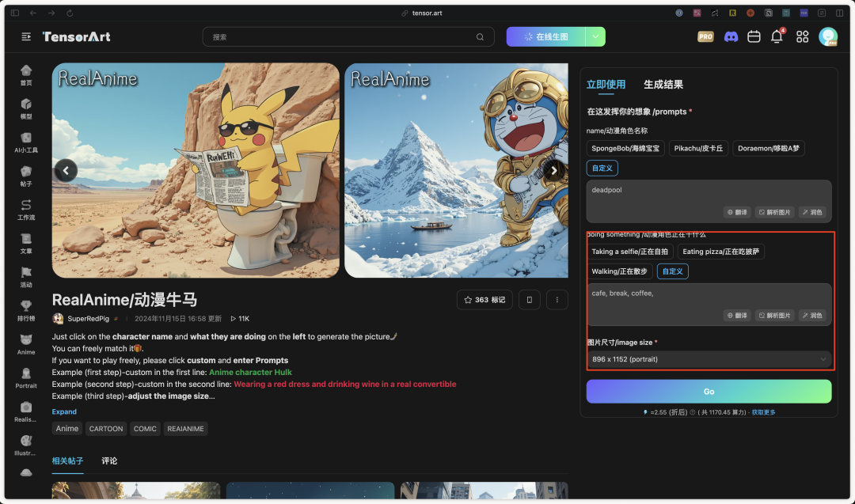Click 翻译 in the cafe prompt box
This screenshot has width=855, height=504.
coord(737,315)
